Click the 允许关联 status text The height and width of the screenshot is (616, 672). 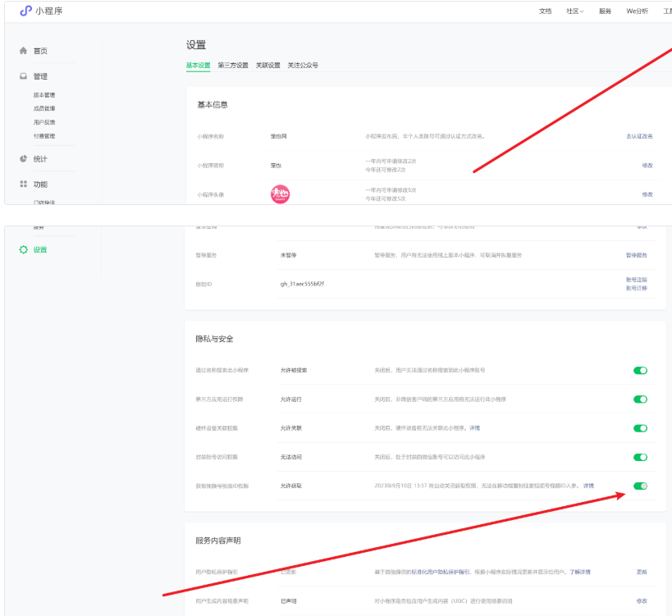click(x=291, y=428)
